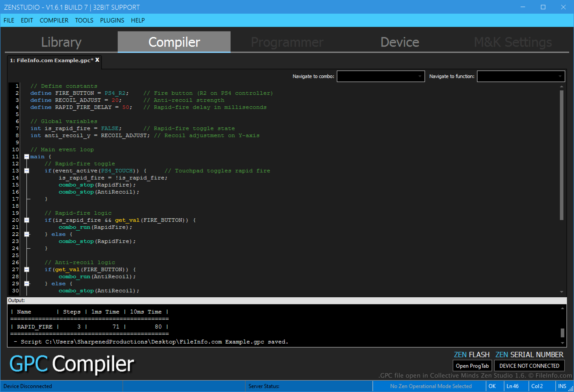Click PS4_TOUCH in the event_active call
574x392 pixels.
[x=117, y=171]
